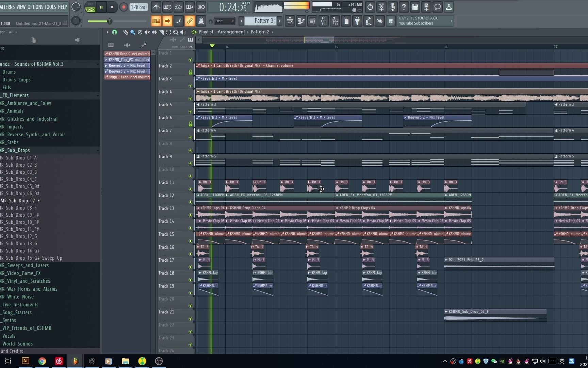Toggle the Playlist snap magnet
The height and width of the screenshot is (368, 588).
(114, 32)
